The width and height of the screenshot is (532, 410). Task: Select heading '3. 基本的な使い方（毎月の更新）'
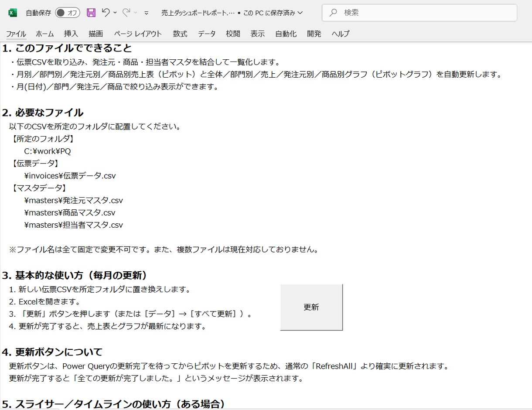(x=75, y=276)
